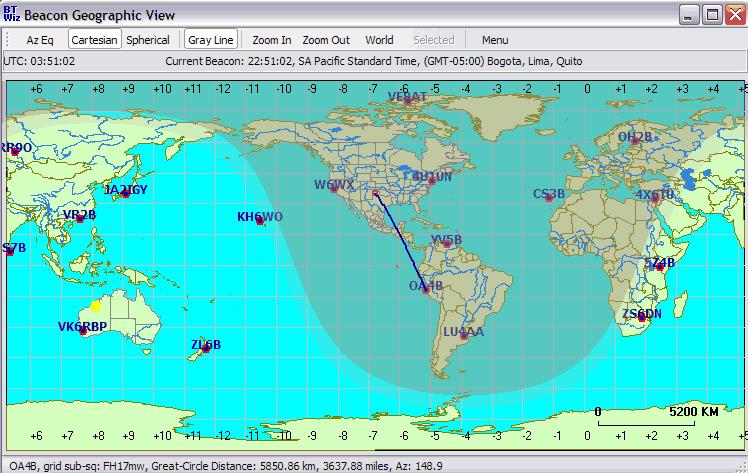Click the top axis label +10
The width and height of the screenshot is (748, 473).
162,89
